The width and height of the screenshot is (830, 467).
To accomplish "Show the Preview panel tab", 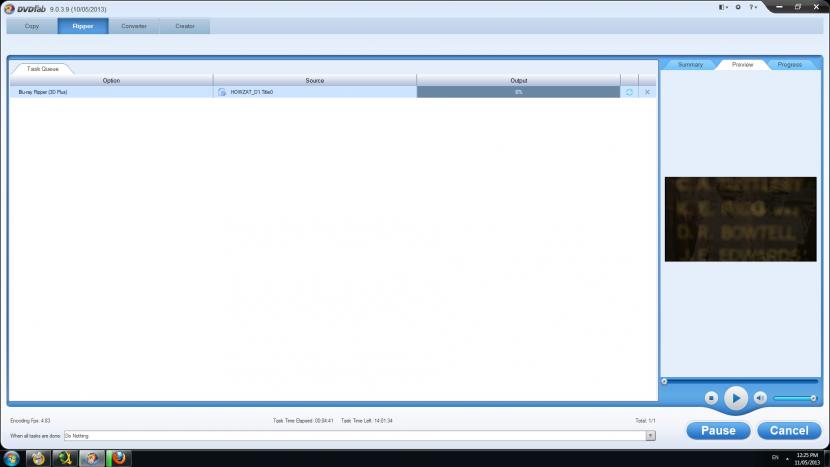I will (742, 65).
